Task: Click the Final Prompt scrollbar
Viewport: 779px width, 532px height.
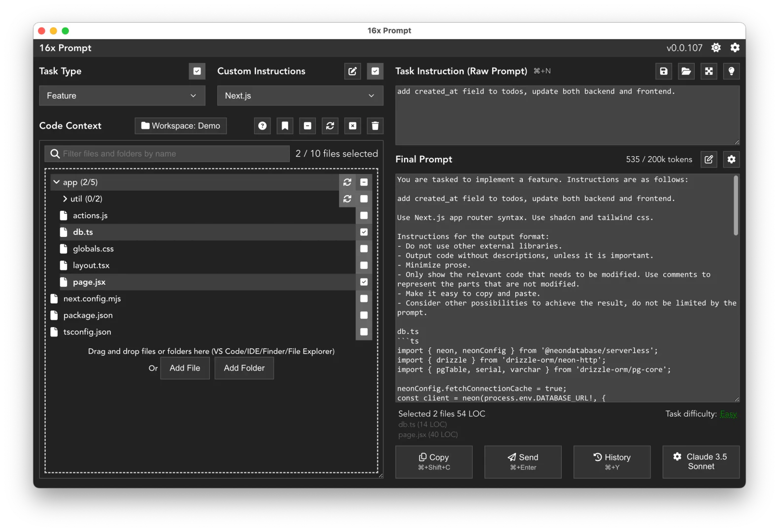Action: tap(736, 205)
